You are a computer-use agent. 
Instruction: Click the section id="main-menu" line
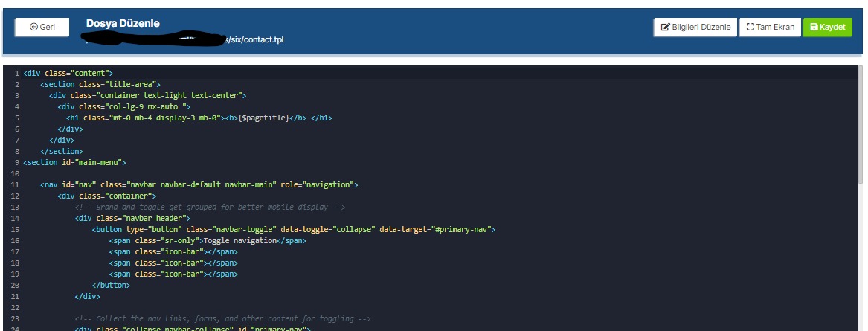click(x=74, y=162)
